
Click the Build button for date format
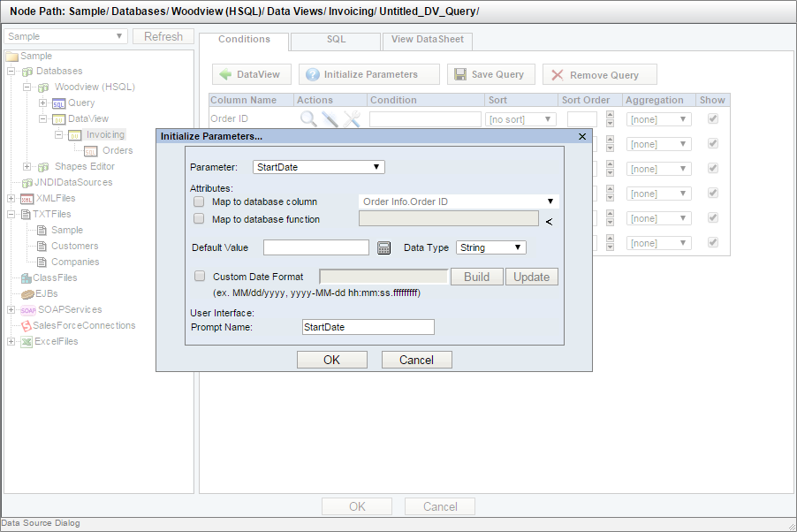click(476, 277)
